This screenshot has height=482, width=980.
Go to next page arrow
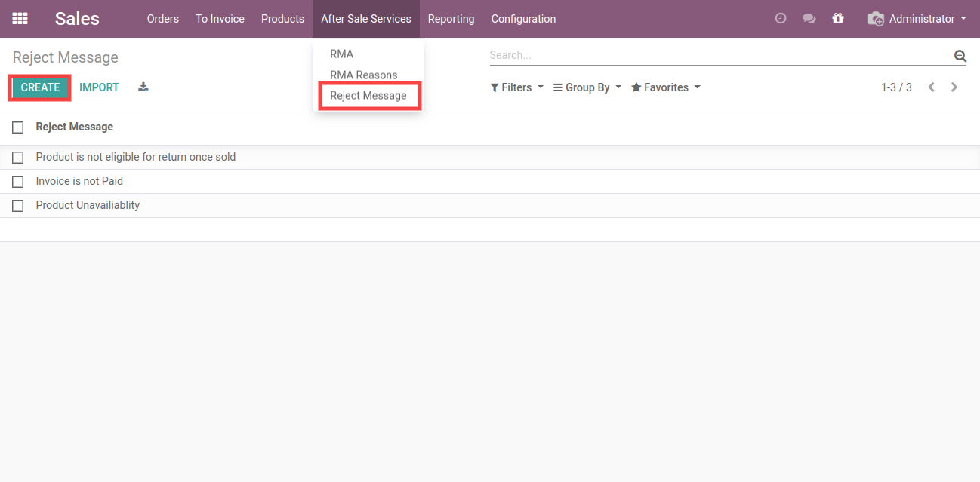[x=954, y=87]
